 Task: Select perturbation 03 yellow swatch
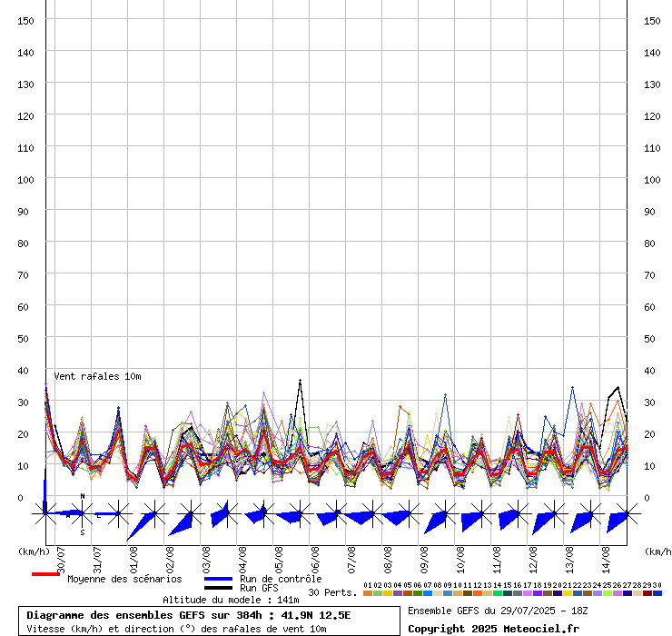(388, 593)
